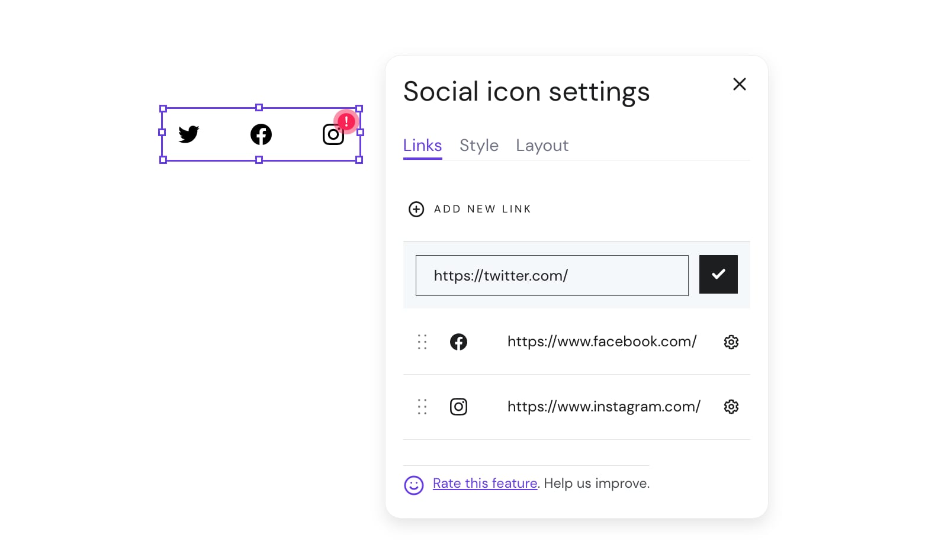Confirm the Twitter URL with the checkmark button
Viewport: 938px width, 560px height.
coord(718,274)
